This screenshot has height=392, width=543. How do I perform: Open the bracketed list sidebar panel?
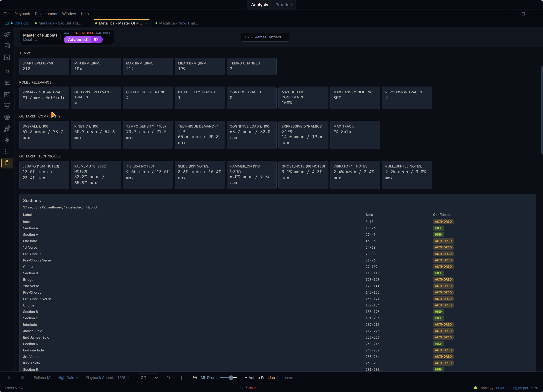[x=7, y=151]
